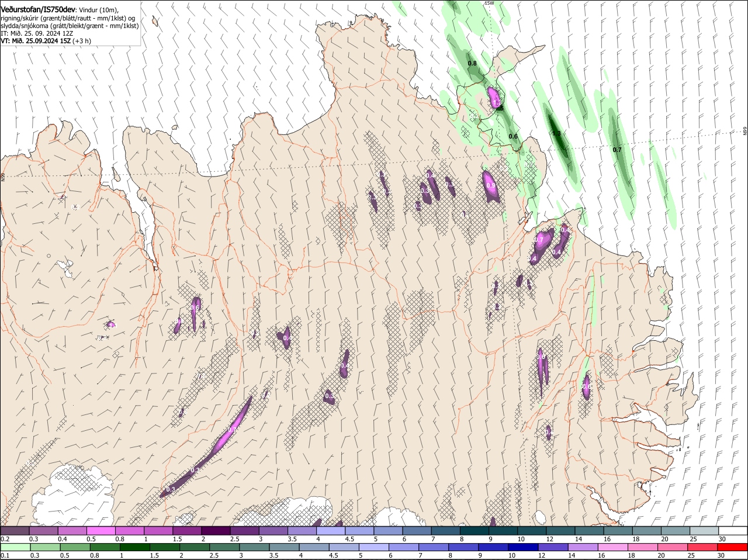Click the red rain-scale swatch beyond 30
The image size is (748, 560).
[x=733, y=547]
